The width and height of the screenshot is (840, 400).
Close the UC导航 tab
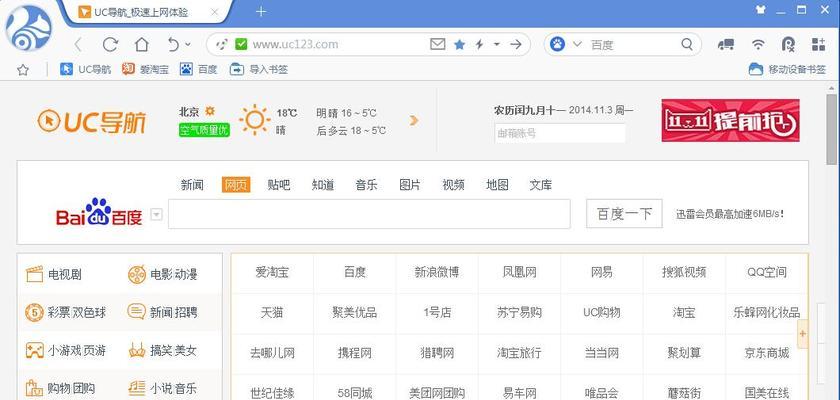(x=214, y=12)
